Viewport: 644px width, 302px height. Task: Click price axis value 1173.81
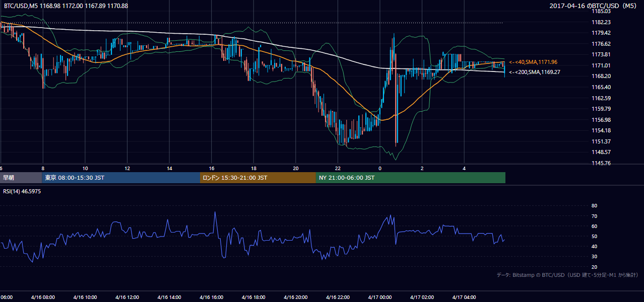[601, 54]
